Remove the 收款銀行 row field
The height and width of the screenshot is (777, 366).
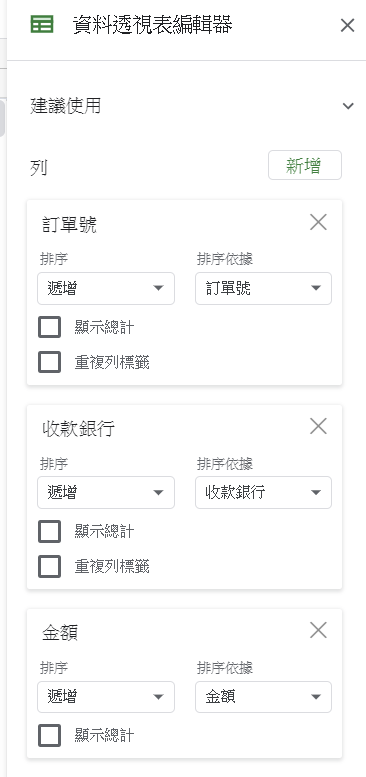(318, 426)
